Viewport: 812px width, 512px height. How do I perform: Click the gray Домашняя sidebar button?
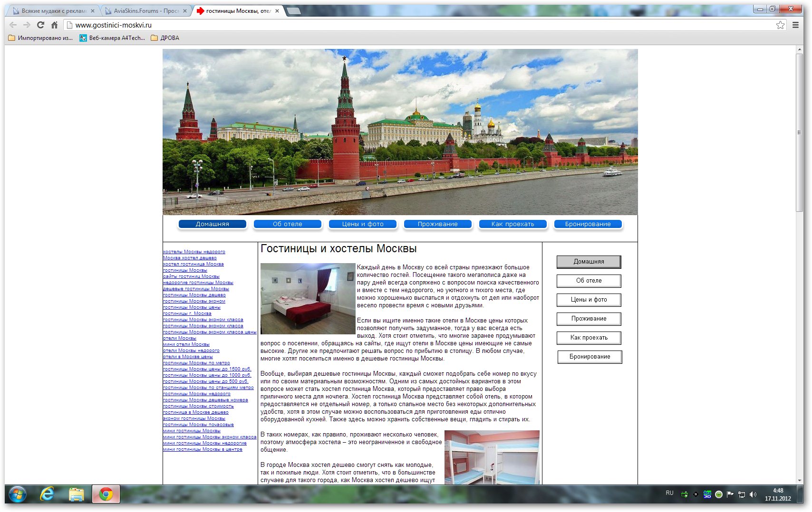589,262
